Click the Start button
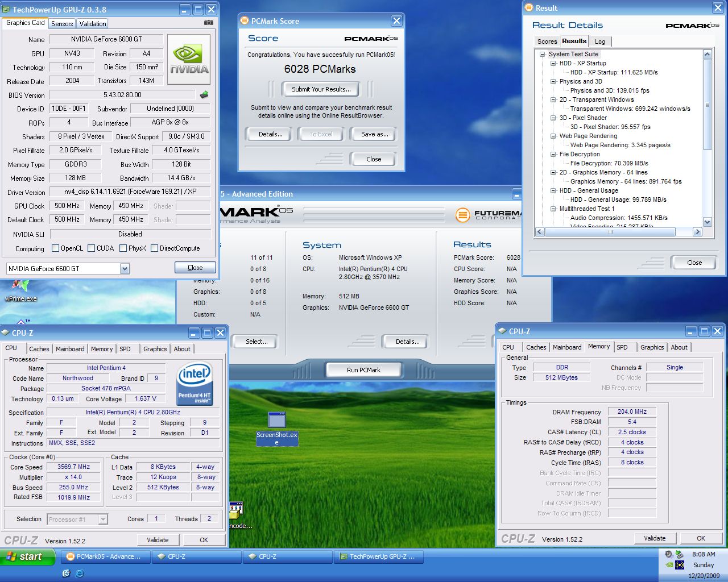 (28, 557)
